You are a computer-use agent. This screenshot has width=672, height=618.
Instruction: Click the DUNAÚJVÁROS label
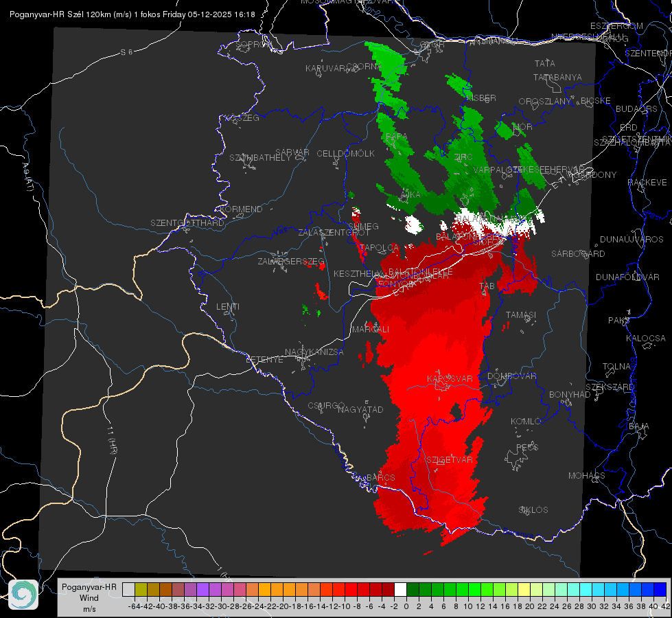(x=632, y=240)
